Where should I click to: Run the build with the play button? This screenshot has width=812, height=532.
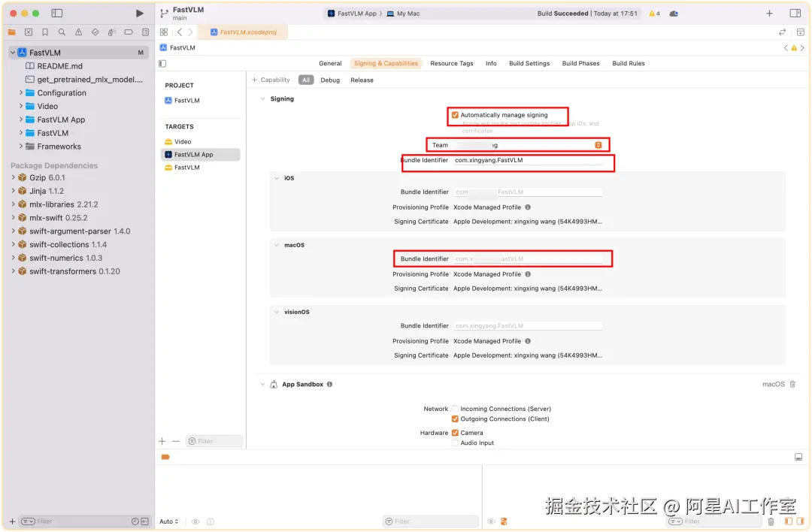[139, 14]
